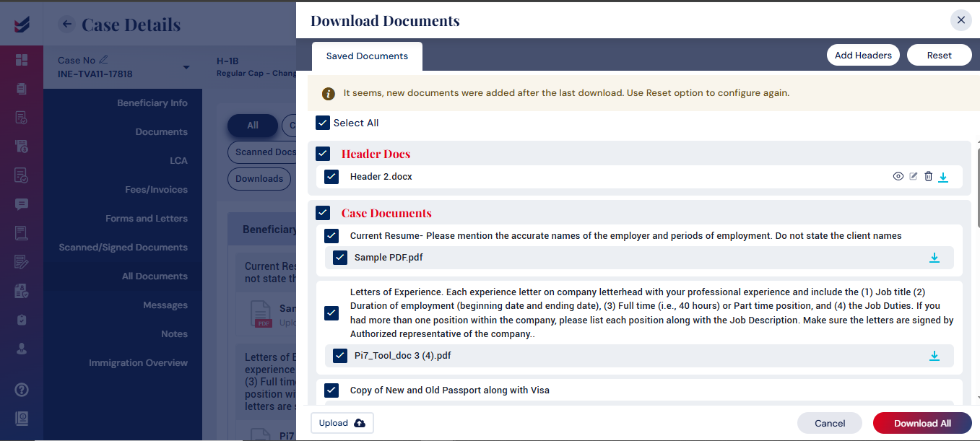This screenshot has height=441, width=980.
Task: Uncheck Copy of New and Old Passport checkbox
Action: point(331,390)
